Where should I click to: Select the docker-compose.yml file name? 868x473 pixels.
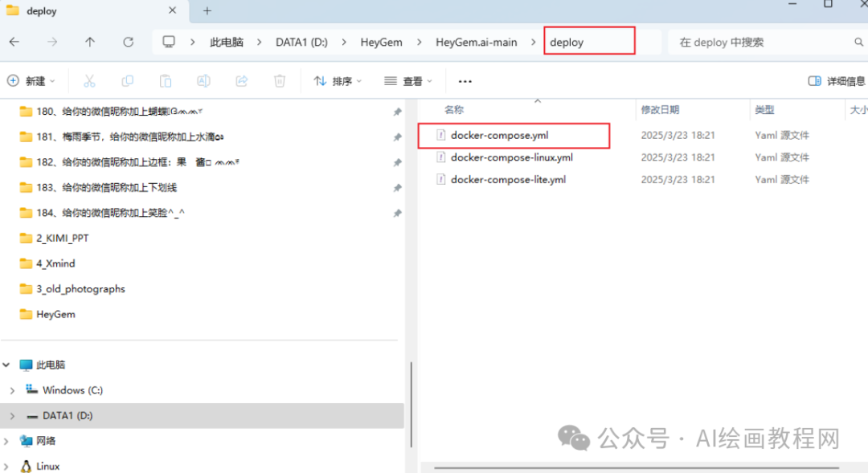tap(499, 135)
